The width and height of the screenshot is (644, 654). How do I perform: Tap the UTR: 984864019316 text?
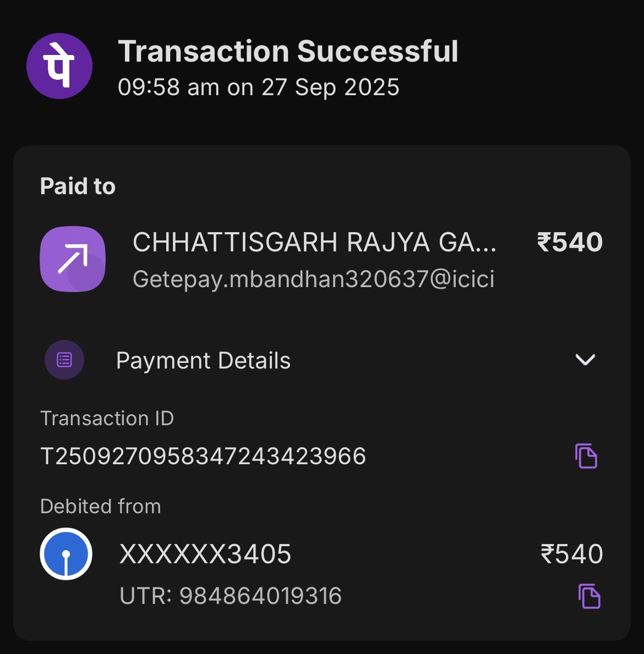pos(231,596)
